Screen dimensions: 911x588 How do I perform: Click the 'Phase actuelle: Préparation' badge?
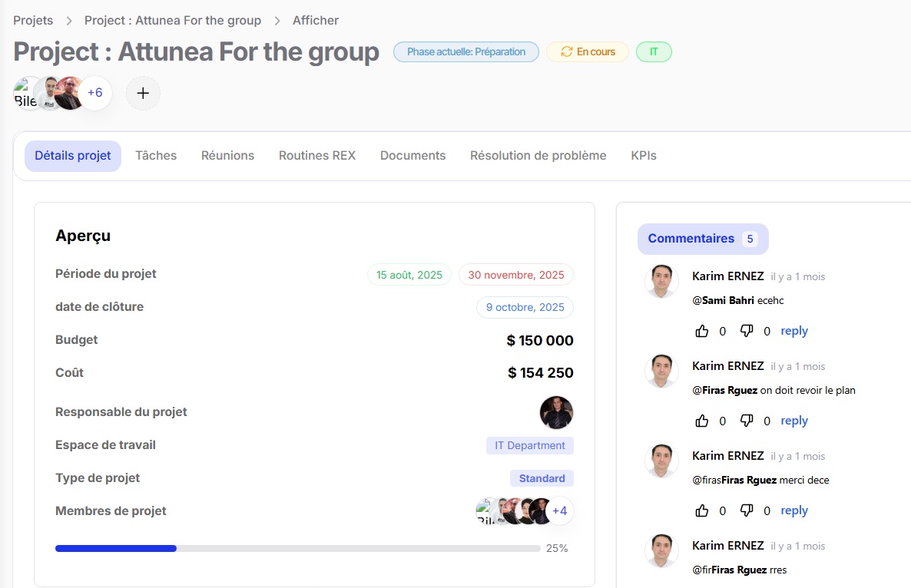[466, 52]
